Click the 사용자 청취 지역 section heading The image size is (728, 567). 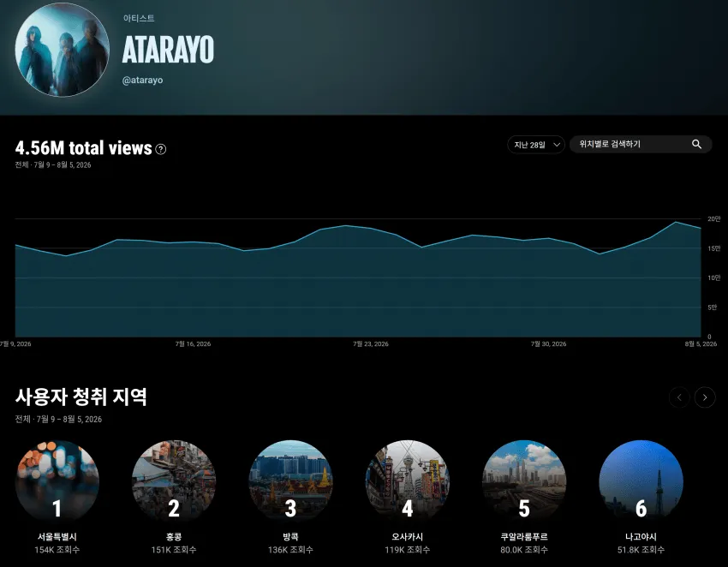81,397
